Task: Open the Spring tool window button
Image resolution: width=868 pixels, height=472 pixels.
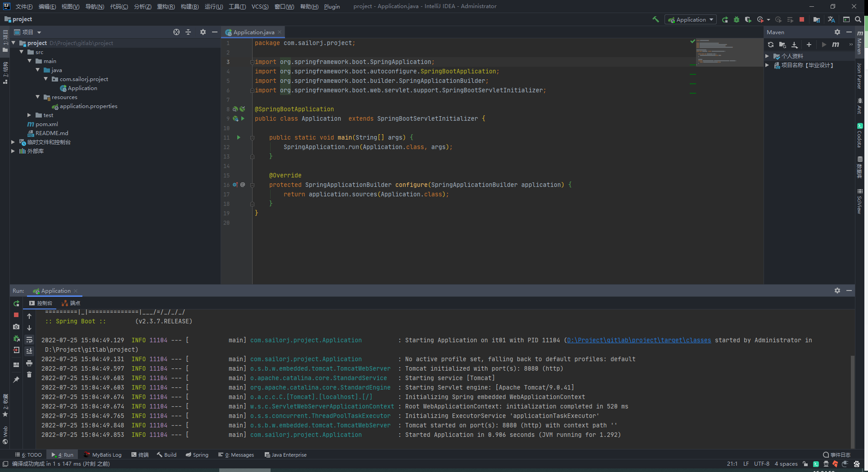Action: click(197, 455)
